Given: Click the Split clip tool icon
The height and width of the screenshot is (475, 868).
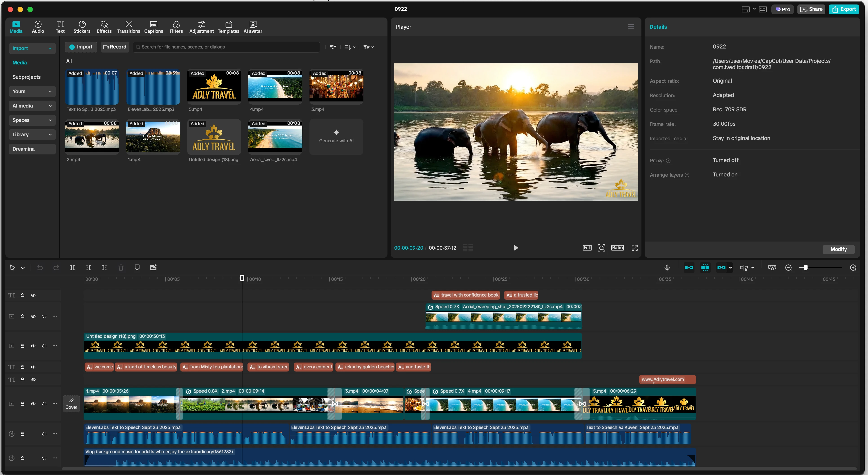Looking at the screenshot, I should click(72, 268).
